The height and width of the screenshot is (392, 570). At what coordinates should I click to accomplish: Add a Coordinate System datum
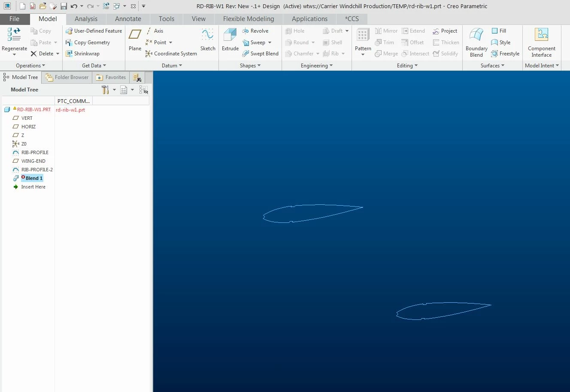coord(171,54)
